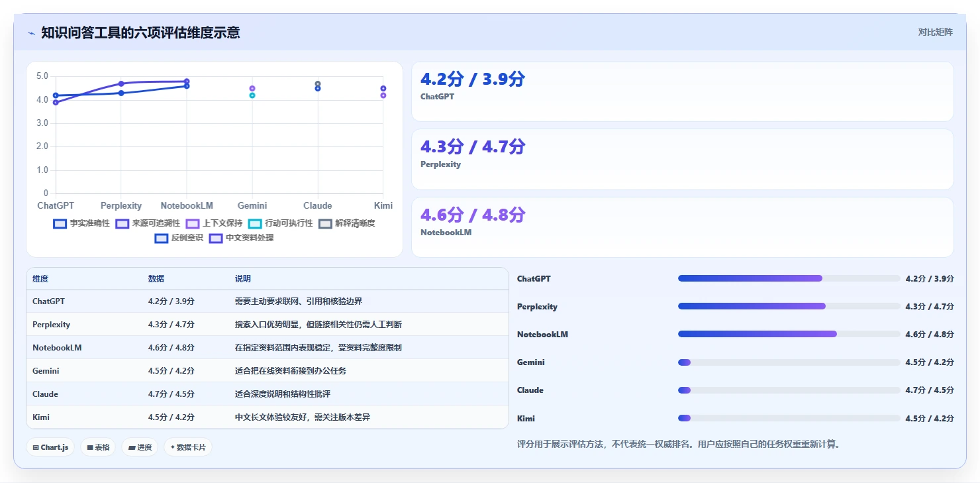
Task: Click the 维度 table column header
Action: click(x=40, y=279)
